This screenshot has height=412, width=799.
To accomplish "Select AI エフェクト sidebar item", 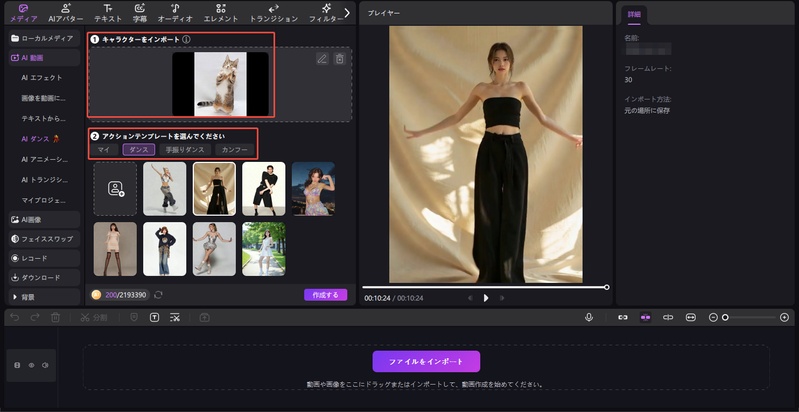I will pyautogui.click(x=42, y=78).
